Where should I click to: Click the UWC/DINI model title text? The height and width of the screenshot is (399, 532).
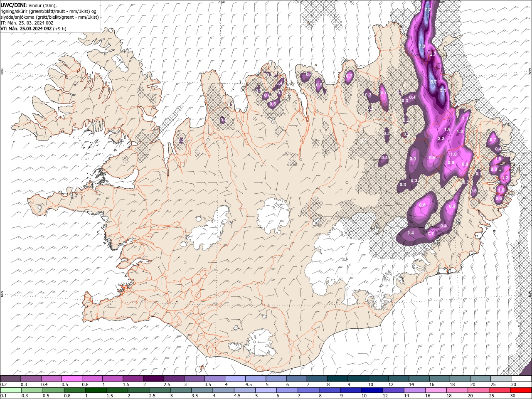(x=13, y=5)
